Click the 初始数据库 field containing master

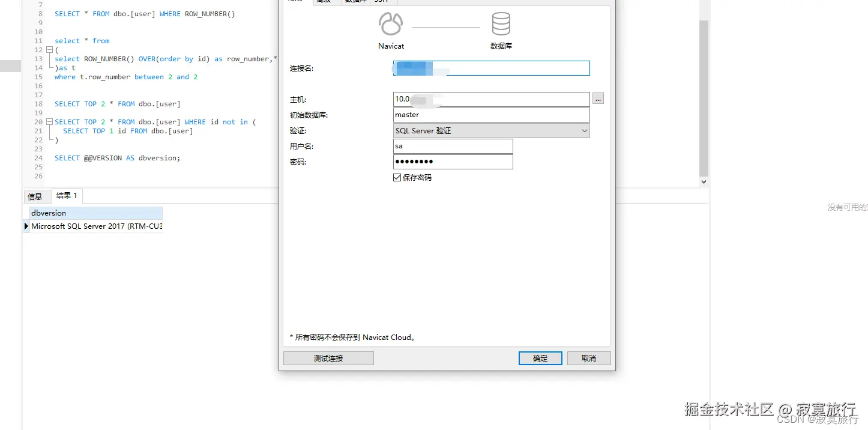tap(492, 115)
